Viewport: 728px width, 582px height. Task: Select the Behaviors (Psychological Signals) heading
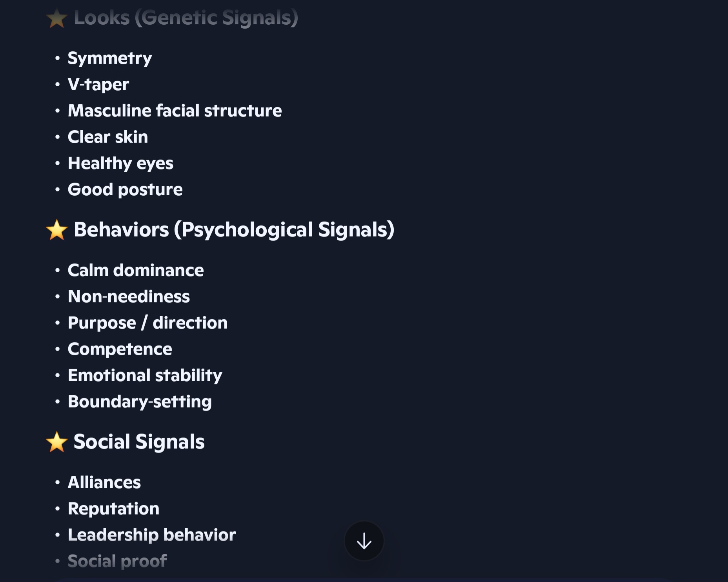pos(234,230)
